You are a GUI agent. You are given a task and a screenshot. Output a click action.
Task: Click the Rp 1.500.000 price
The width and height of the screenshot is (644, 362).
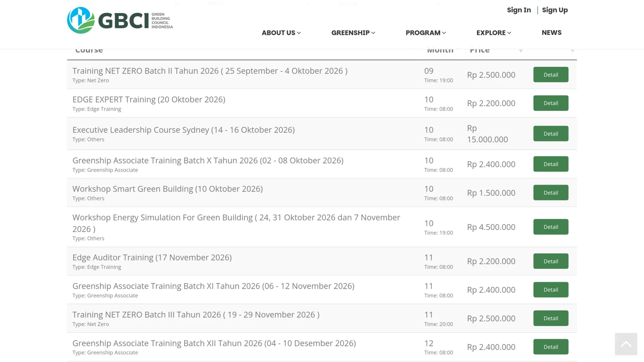coord(491,193)
